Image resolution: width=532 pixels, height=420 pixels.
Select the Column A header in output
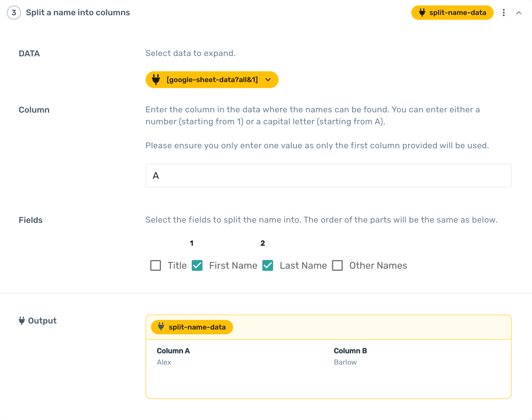point(173,351)
